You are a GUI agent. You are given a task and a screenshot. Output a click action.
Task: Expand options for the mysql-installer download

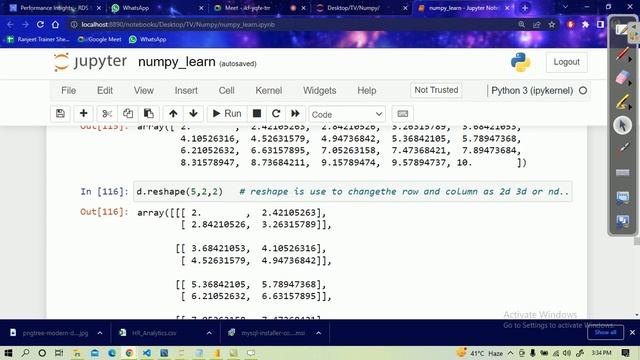tap(318, 333)
